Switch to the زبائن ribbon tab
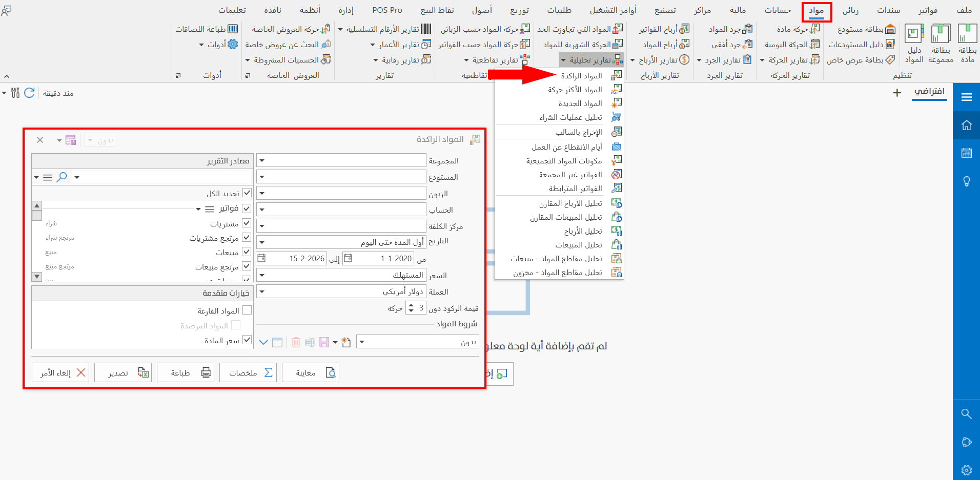 850,10
